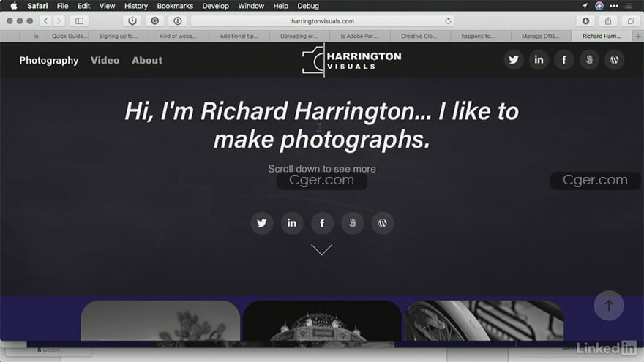This screenshot has width=644, height=362.
Task: Show Safari downloads with the download icon
Action: [585, 21]
